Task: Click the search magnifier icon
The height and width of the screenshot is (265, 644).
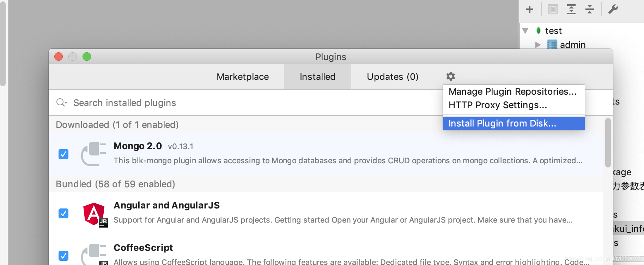Action: [61, 102]
